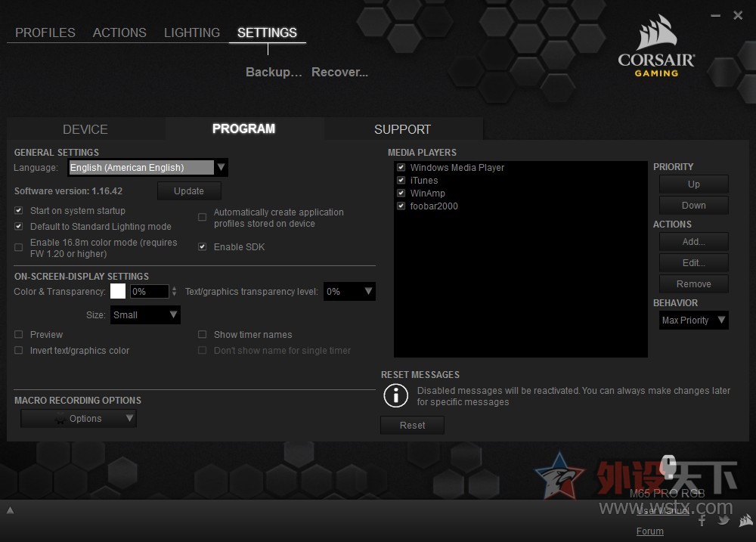
Task: Expand the OSD Size dropdown
Action: 145,314
